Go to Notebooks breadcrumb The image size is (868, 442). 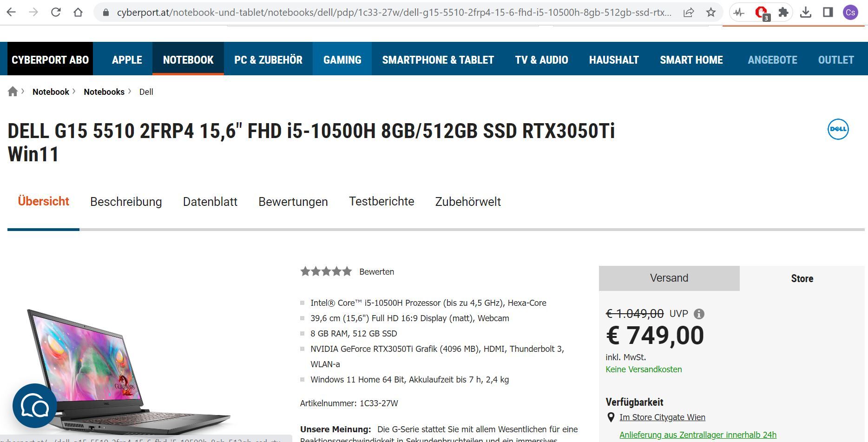[104, 92]
